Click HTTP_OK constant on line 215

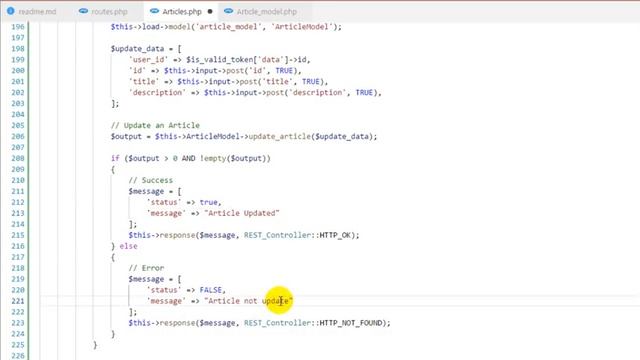[x=335, y=235]
